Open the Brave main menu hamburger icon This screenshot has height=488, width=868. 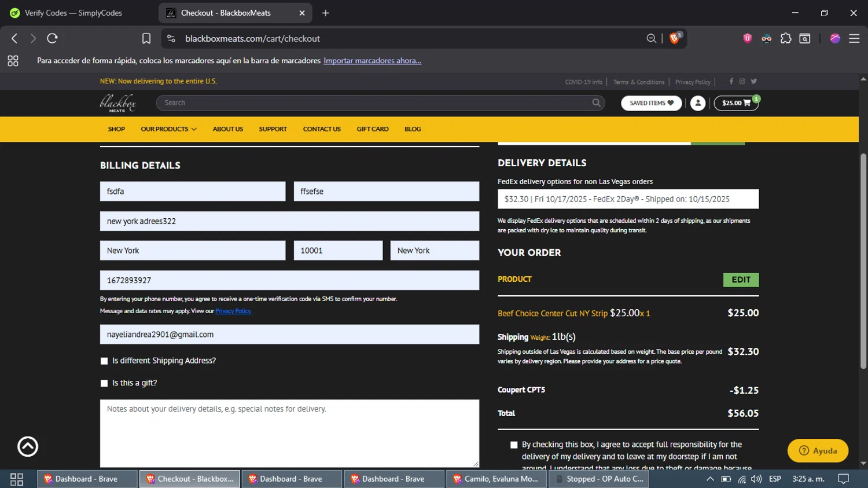click(x=854, y=38)
